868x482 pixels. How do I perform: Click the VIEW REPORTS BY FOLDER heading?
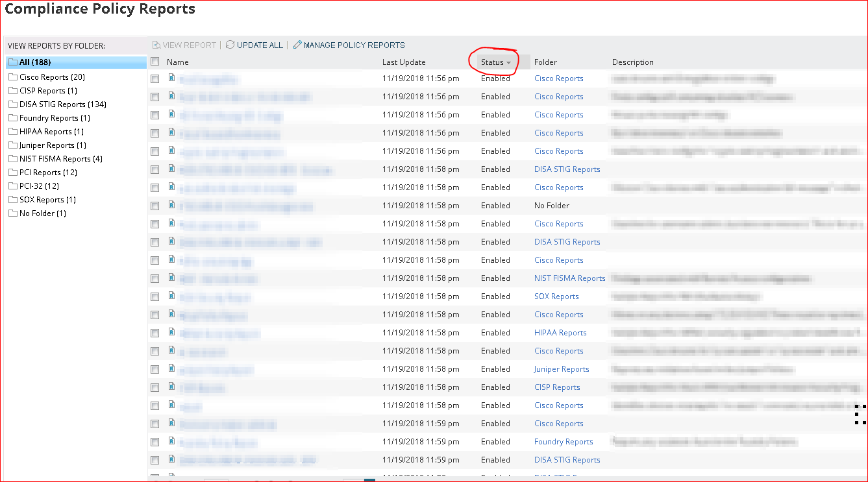pos(56,46)
